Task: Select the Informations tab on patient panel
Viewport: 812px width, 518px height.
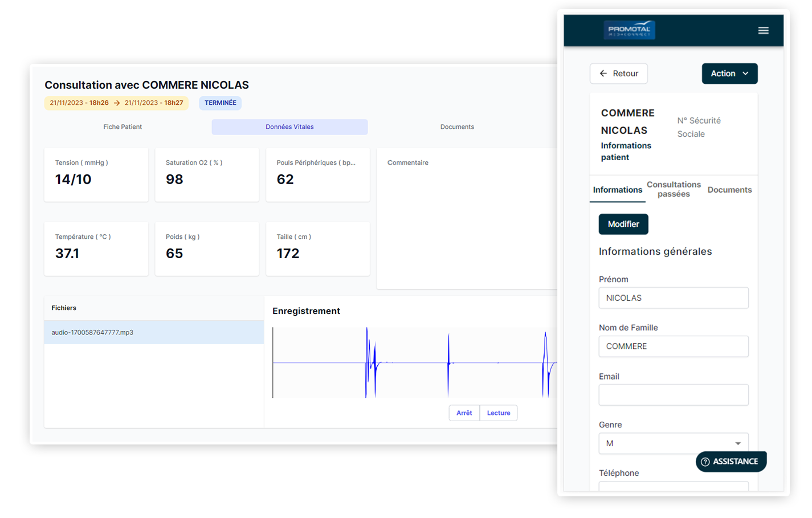Action: coord(618,190)
